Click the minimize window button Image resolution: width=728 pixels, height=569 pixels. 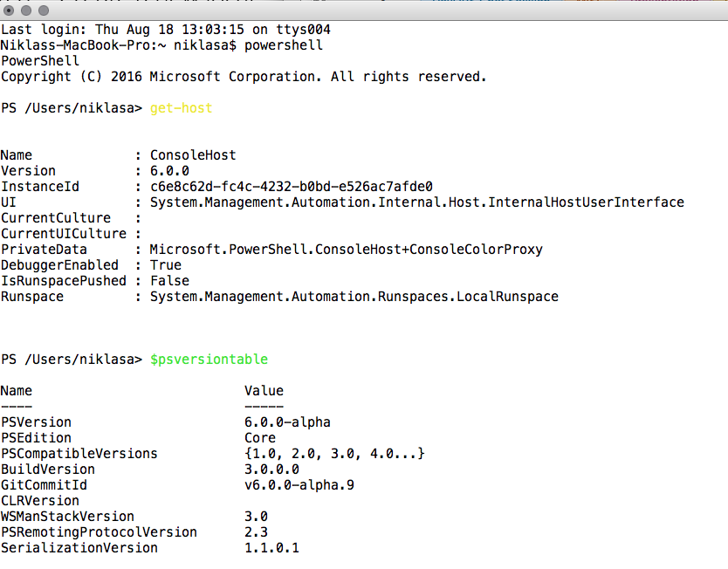point(26,10)
